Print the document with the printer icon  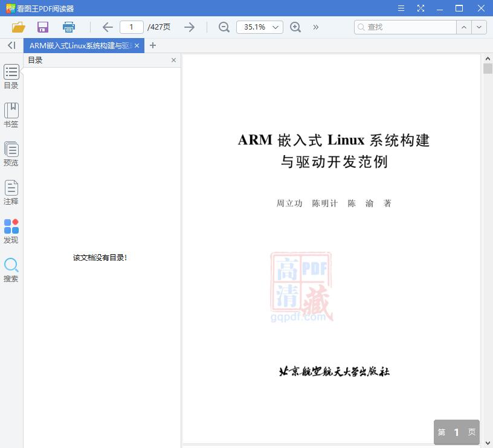tap(68, 27)
